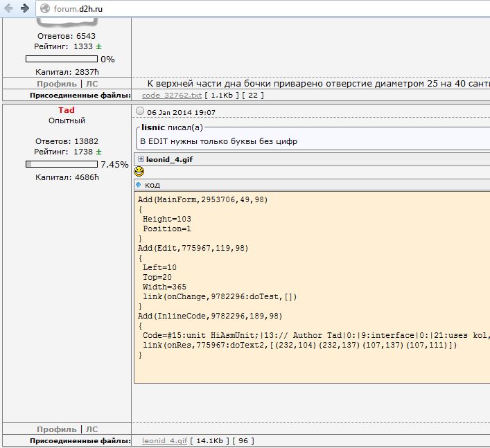
Task: Open Tad's Профиль link
Action: (x=57, y=429)
